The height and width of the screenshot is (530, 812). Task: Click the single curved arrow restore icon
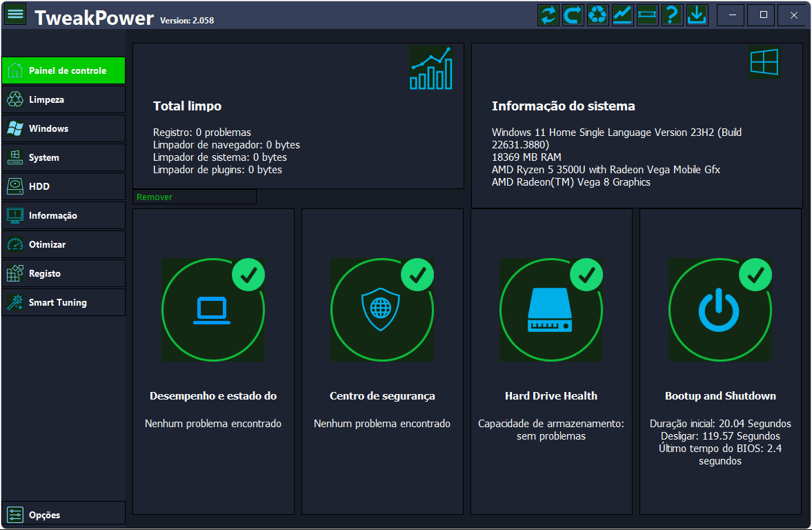point(573,15)
